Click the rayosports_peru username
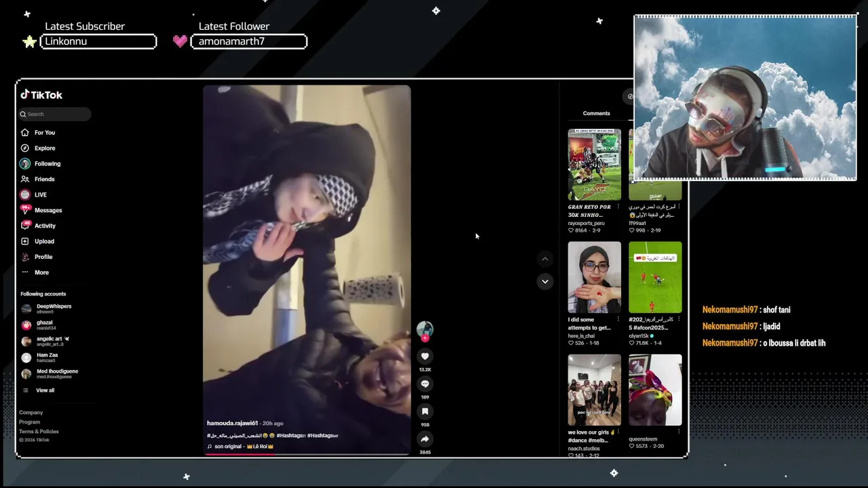The height and width of the screenshot is (488, 868). tap(586, 223)
